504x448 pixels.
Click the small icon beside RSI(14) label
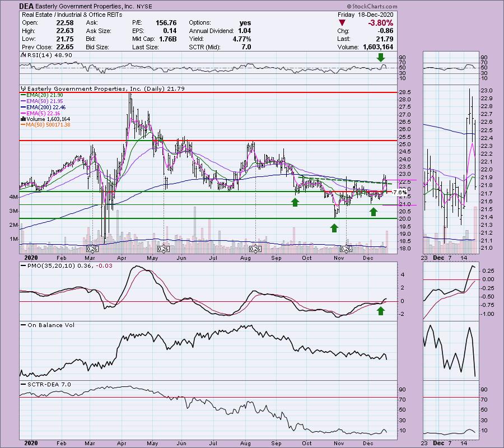point(23,55)
